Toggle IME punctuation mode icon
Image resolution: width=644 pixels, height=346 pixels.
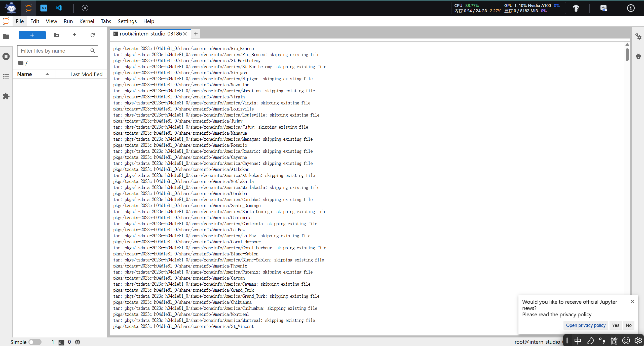pyautogui.click(x=602, y=341)
